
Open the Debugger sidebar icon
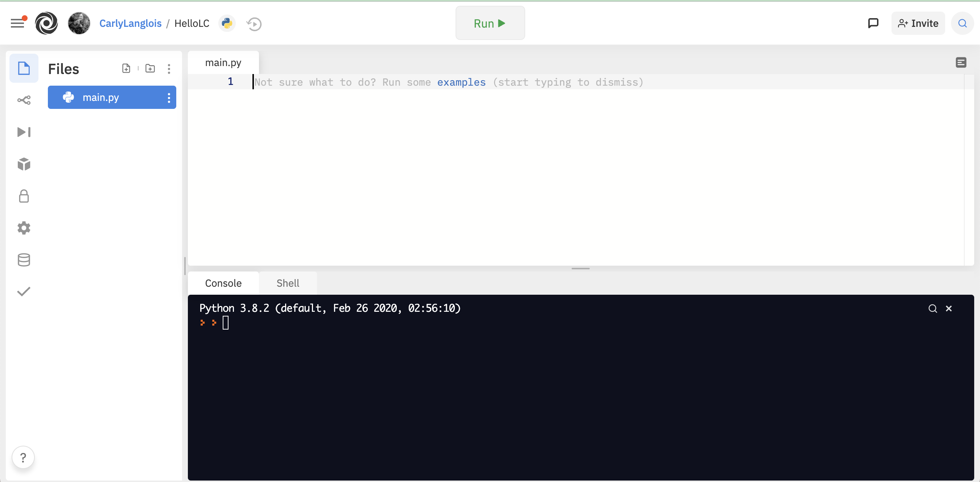pyautogui.click(x=24, y=132)
